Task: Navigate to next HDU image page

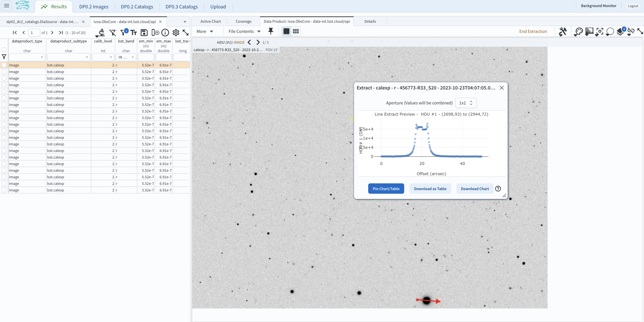Action: coord(258,42)
